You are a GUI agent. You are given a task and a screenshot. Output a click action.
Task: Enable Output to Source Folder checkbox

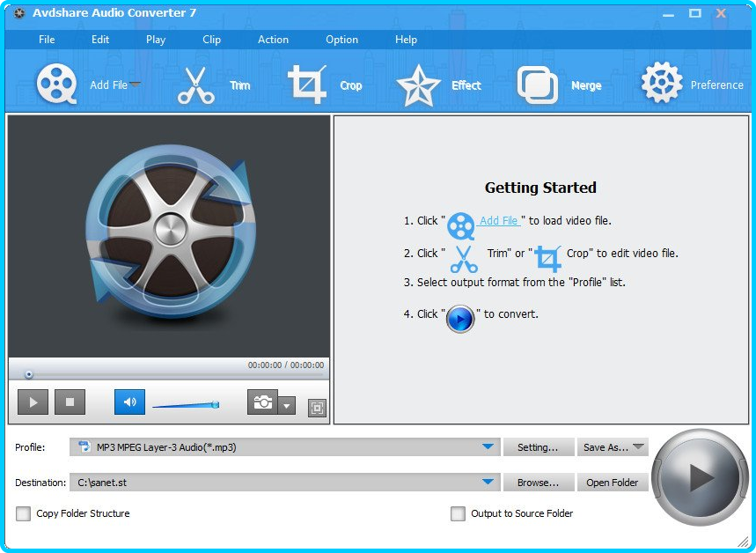click(458, 513)
